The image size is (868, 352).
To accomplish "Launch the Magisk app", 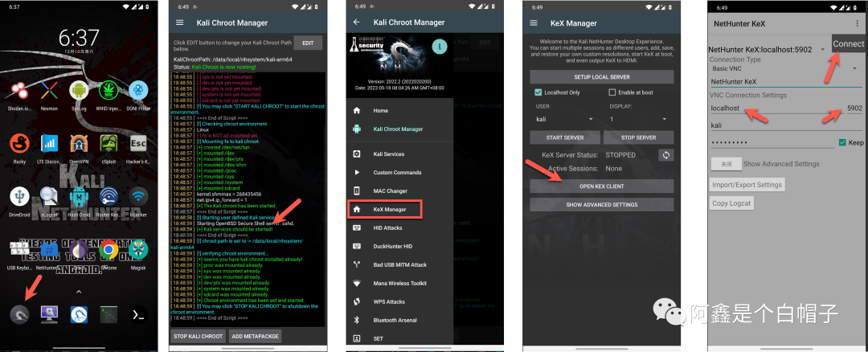I will (x=138, y=250).
